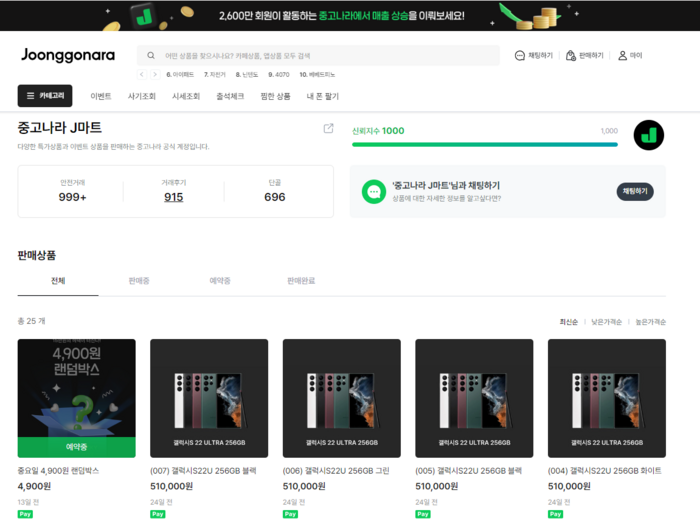Viewport: 700px width, 532px height.
Task: Click the J마트 profile avatar
Action: 649,135
